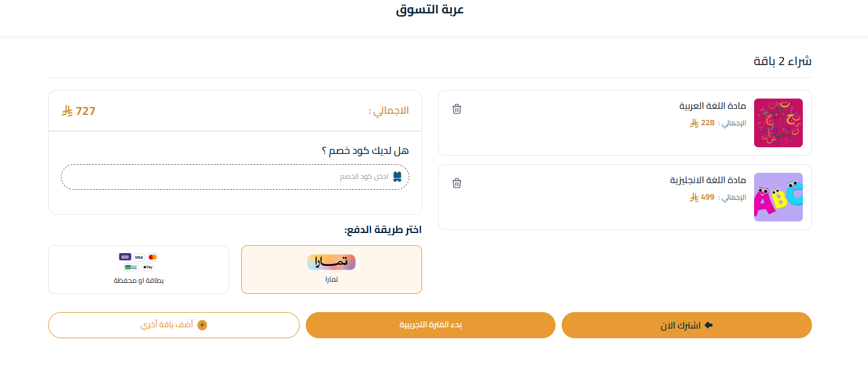868x379 pixels.
Task: Select بطاقة او محفظة payment method
Action: click(138, 269)
